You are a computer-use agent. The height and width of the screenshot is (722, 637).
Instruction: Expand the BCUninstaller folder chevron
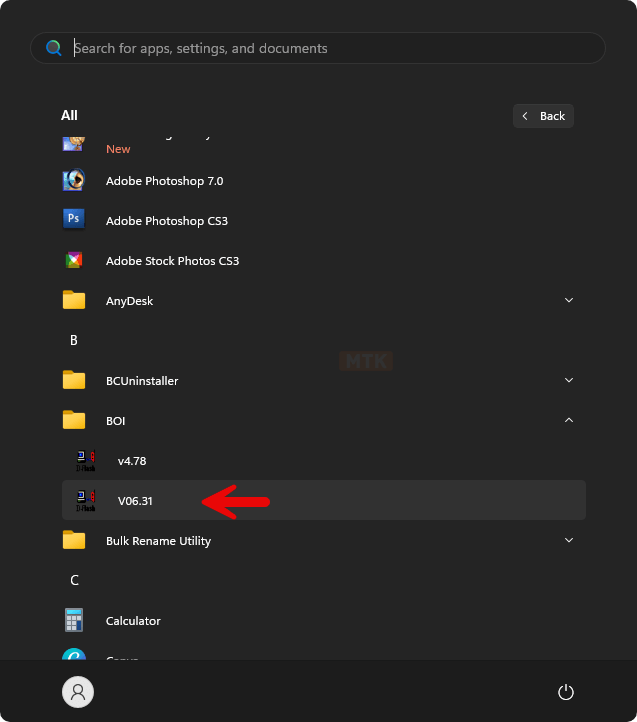569,381
